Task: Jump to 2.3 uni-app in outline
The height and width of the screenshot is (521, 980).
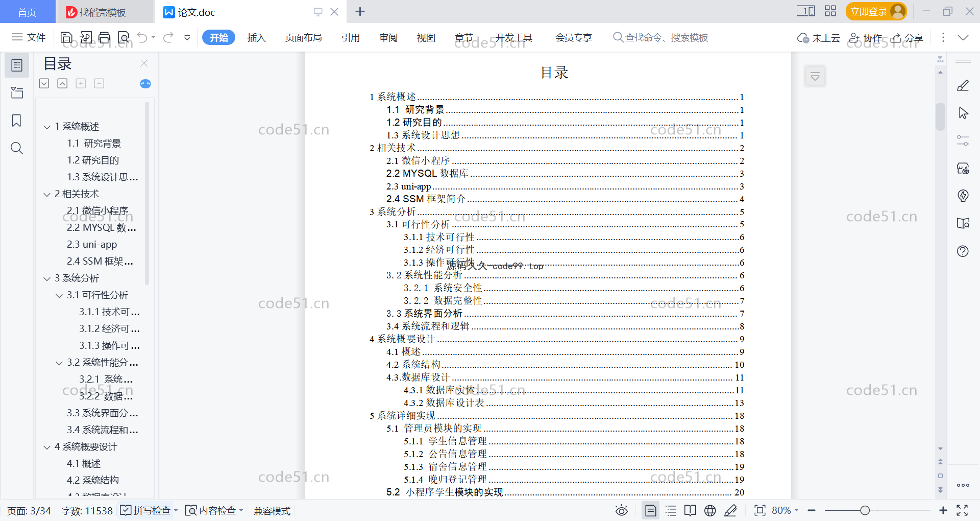Action: pos(92,245)
